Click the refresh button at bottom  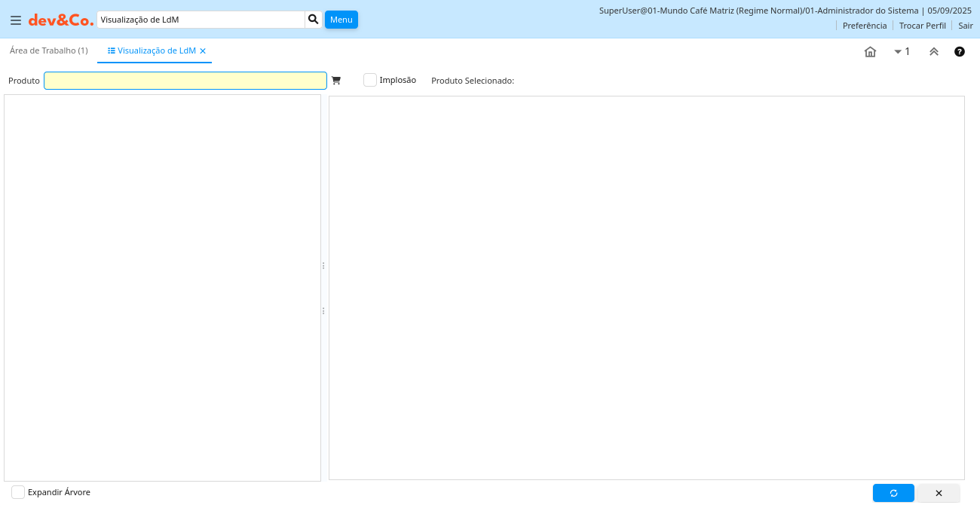[x=893, y=493]
